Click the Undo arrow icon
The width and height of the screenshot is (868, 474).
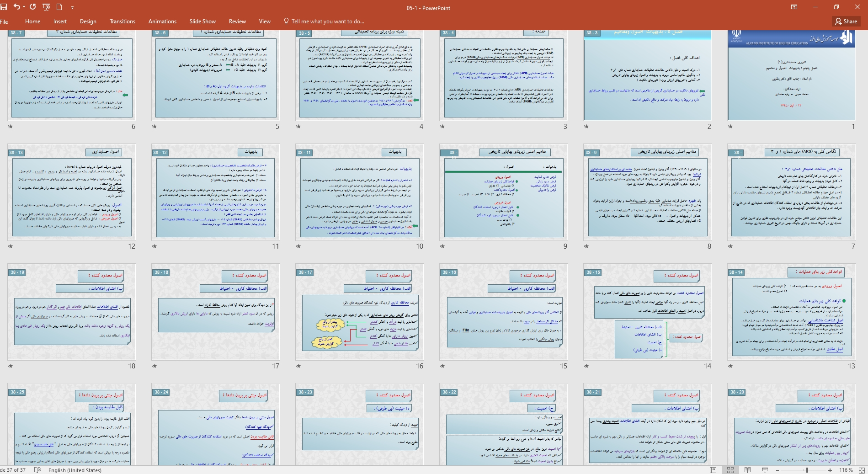click(16, 7)
